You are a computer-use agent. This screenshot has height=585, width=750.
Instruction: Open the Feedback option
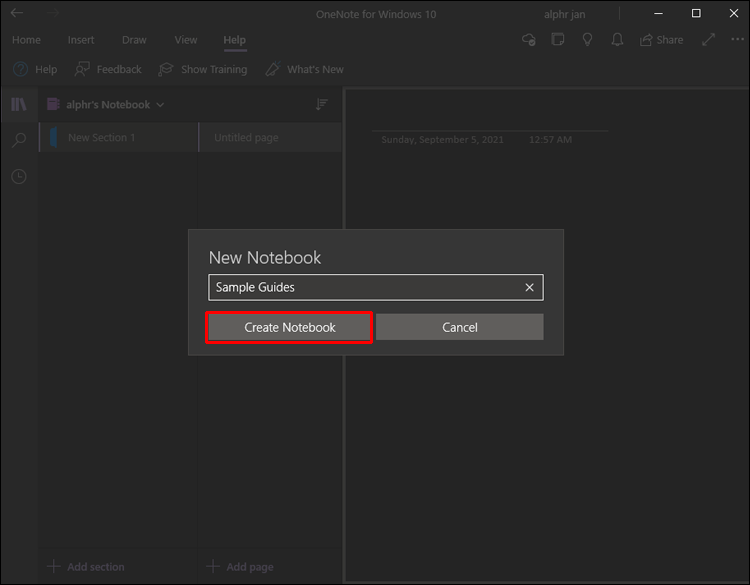coord(108,69)
